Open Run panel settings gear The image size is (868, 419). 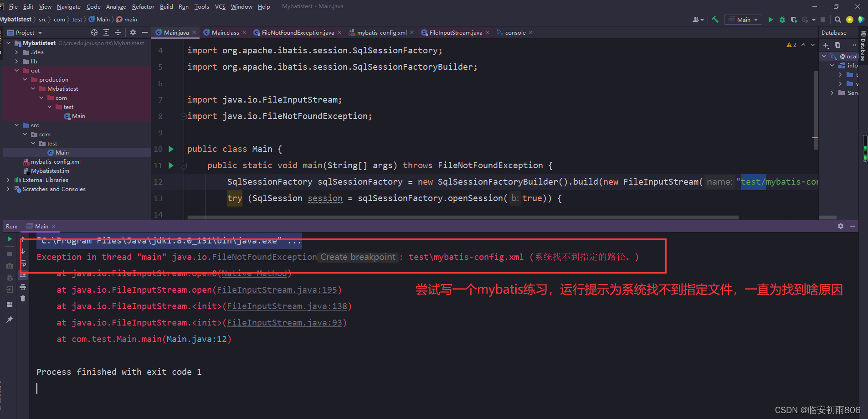[x=841, y=226]
